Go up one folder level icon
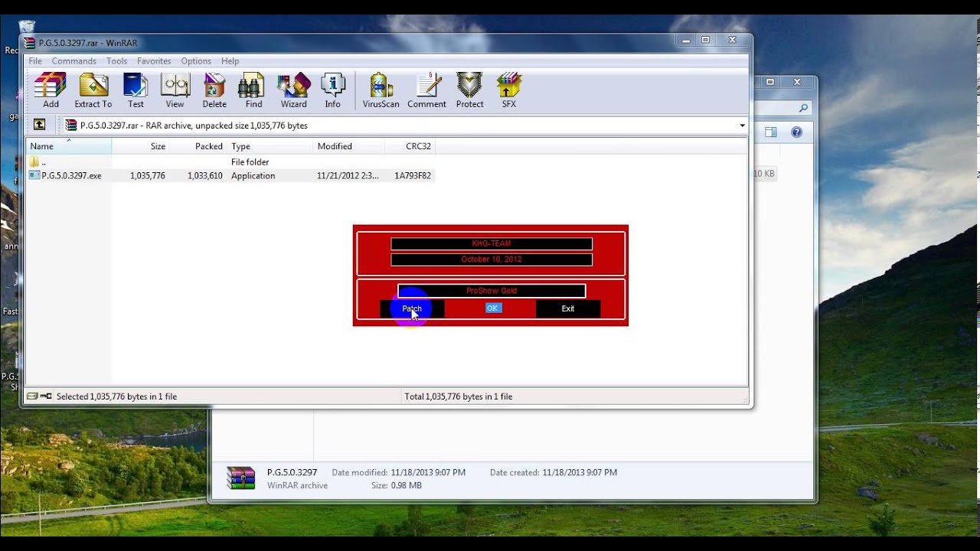 pyautogui.click(x=40, y=125)
